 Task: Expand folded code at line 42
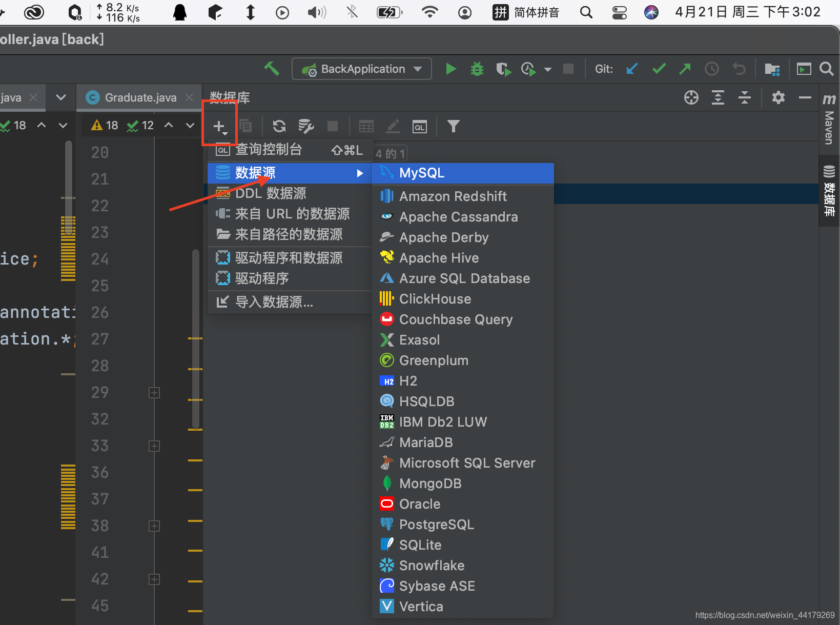click(154, 579)
